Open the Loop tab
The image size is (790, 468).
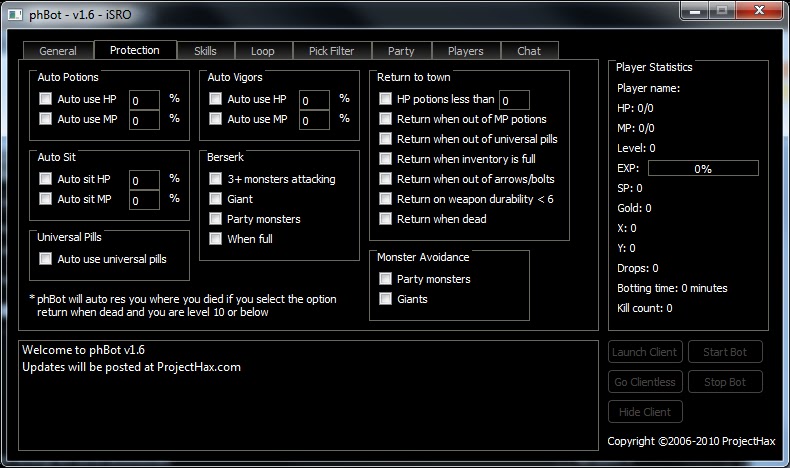(262, 51)
